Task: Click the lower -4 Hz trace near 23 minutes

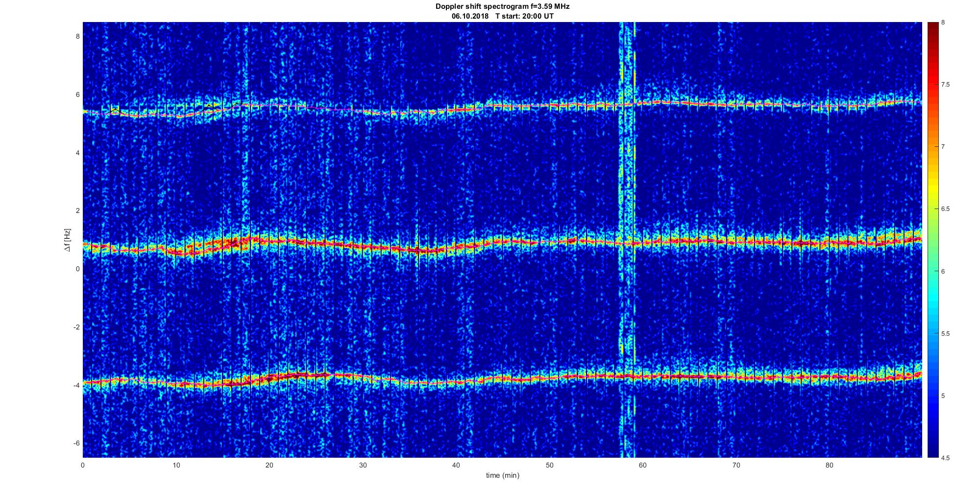Action: click(299, 375)
